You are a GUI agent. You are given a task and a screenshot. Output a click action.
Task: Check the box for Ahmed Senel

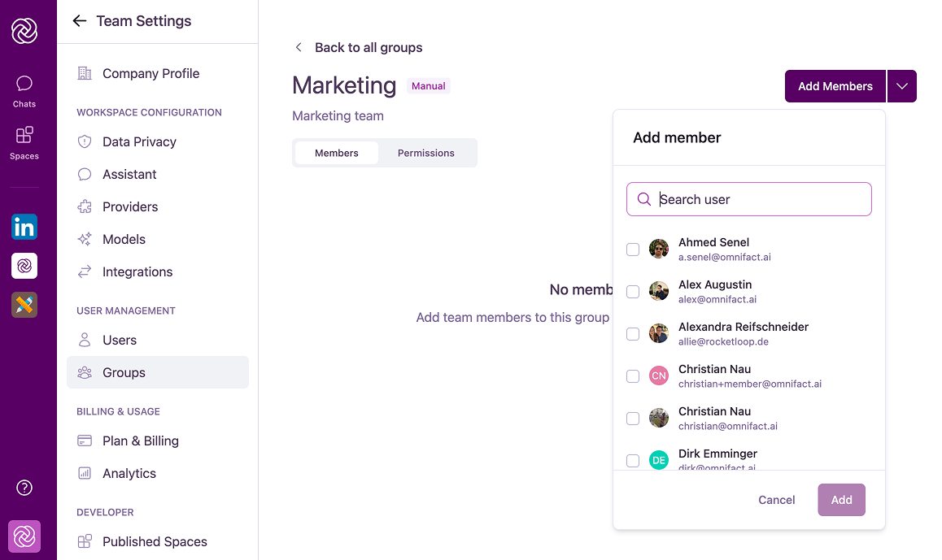[x=633, y=249]
